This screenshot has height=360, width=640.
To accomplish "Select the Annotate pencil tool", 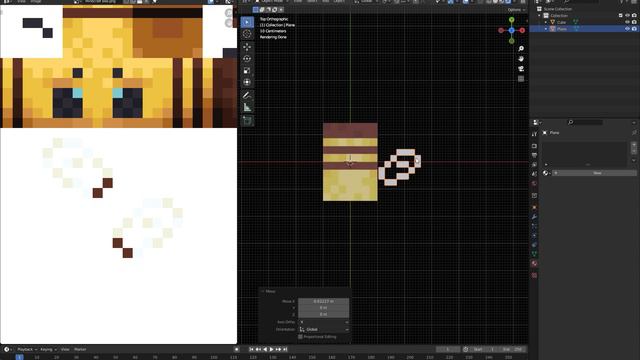I will (247, 96).
